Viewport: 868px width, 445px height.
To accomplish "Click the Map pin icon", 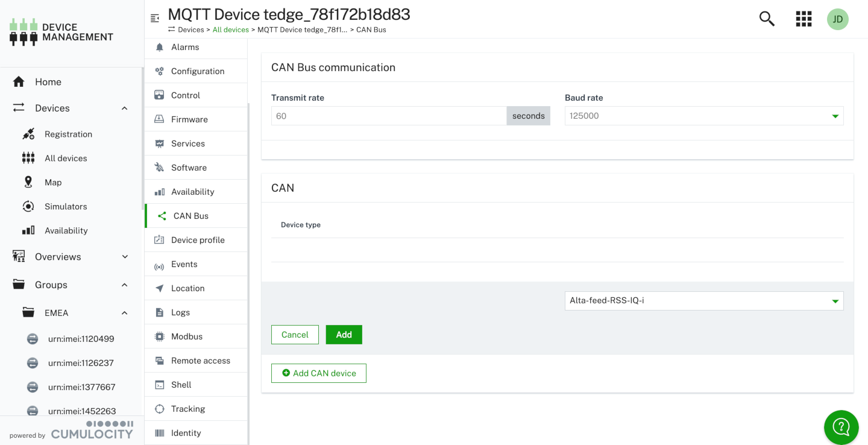I will [x=28, y=182].
